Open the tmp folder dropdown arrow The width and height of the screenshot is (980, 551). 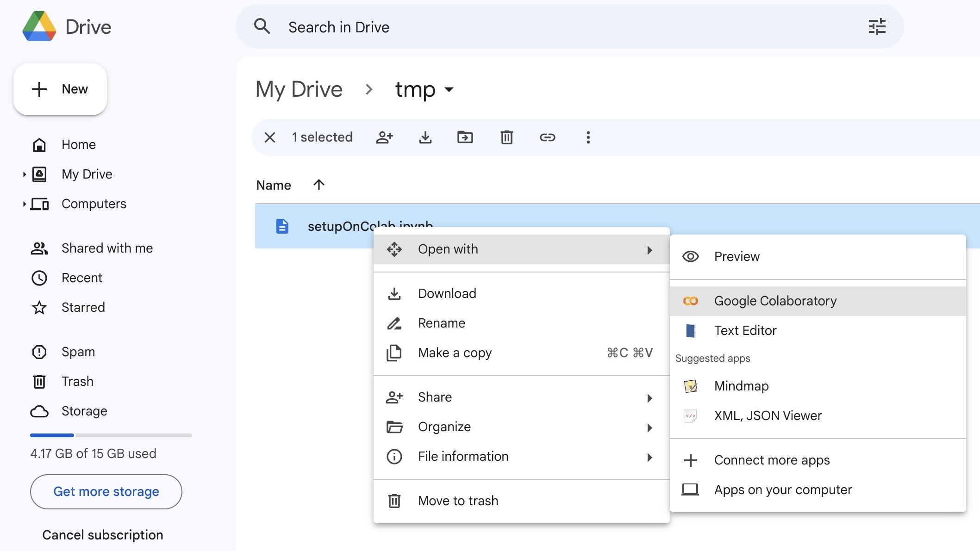click(x=449, y=90)
